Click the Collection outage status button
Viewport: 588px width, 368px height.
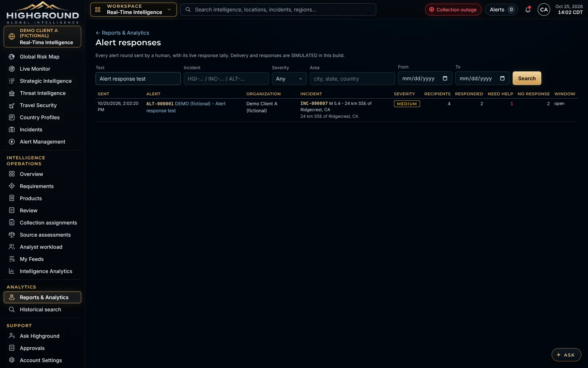point(453,10)
